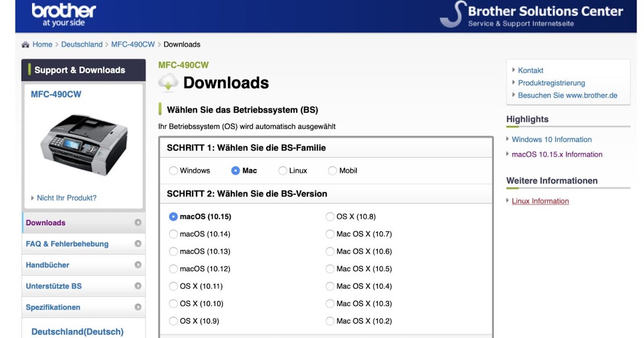Click the Brother Solutions Center logo
Screen dimensions: 644x338
click(531, 14)
